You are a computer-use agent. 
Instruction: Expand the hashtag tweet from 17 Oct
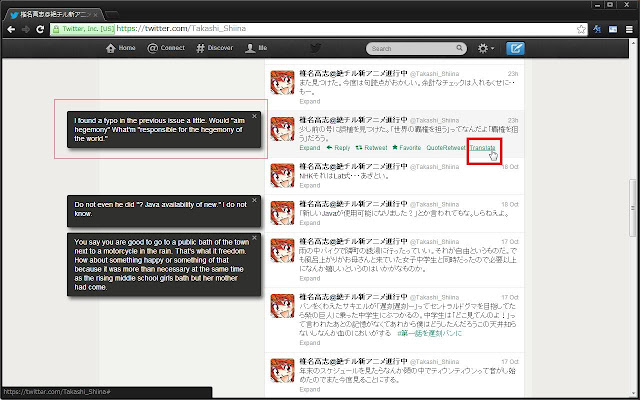pos(310,343)
